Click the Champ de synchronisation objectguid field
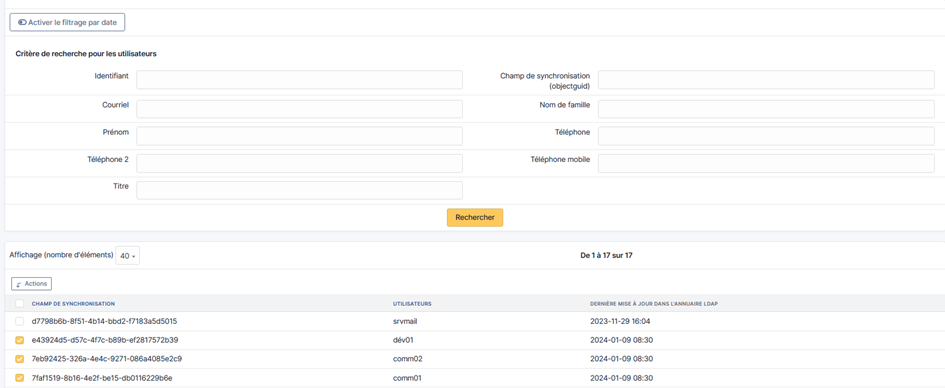Viewport: 945px width, 388px height. click(x=766, y=80)
